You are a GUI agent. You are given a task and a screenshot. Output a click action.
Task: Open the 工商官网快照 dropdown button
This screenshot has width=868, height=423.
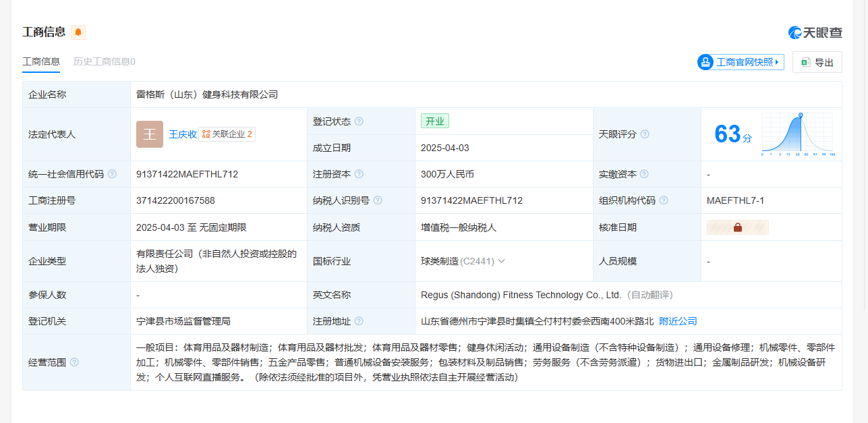pos(741,62)
